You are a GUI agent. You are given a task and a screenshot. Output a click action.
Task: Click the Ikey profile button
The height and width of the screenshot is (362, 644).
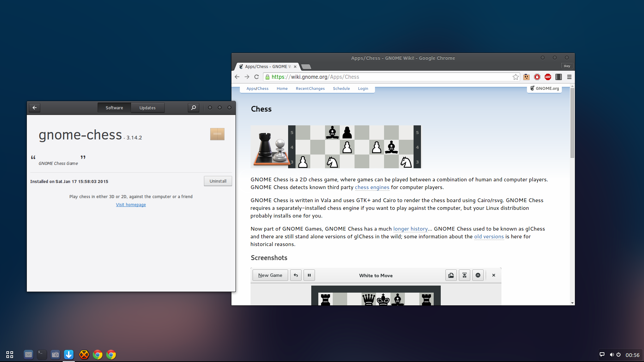(567, 66)
